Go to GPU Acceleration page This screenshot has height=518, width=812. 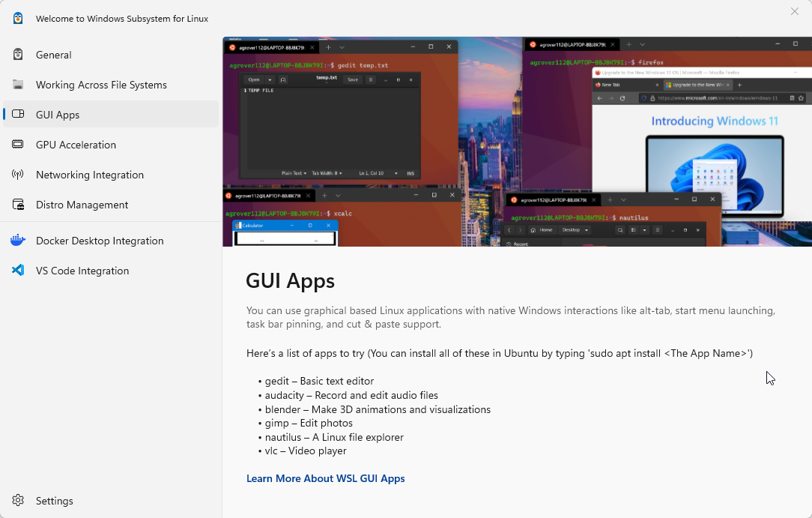click(76, 145)
